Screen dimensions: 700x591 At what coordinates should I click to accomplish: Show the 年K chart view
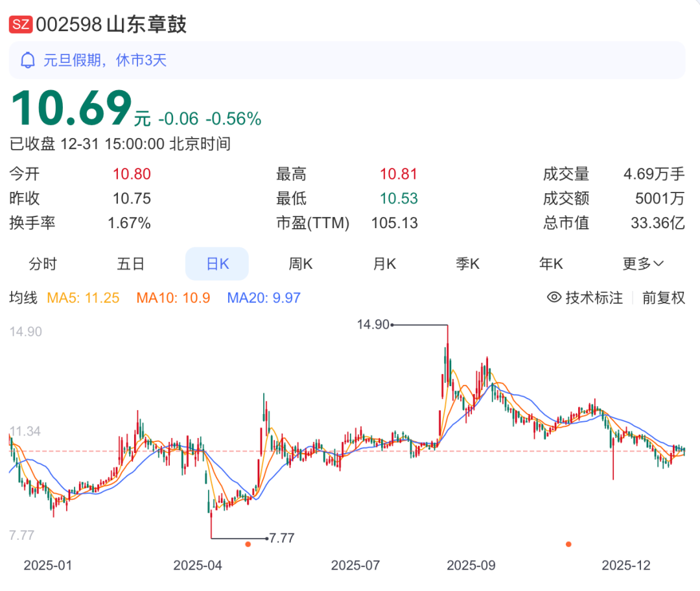(551, 264)
